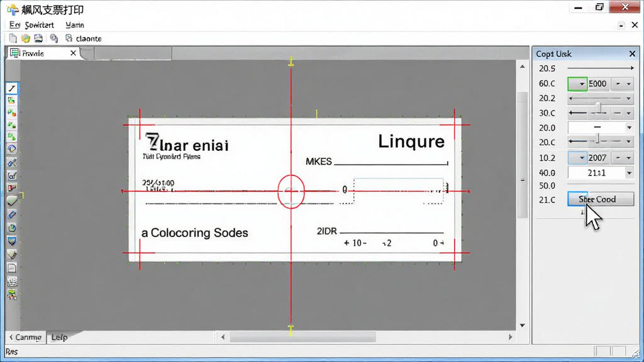
Task: Select the wrench tool in left toolbar
Action: 12,163
